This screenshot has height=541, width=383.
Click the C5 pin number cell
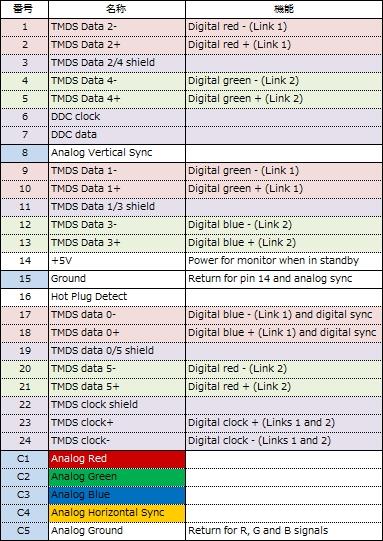click(x=24, y=531)
